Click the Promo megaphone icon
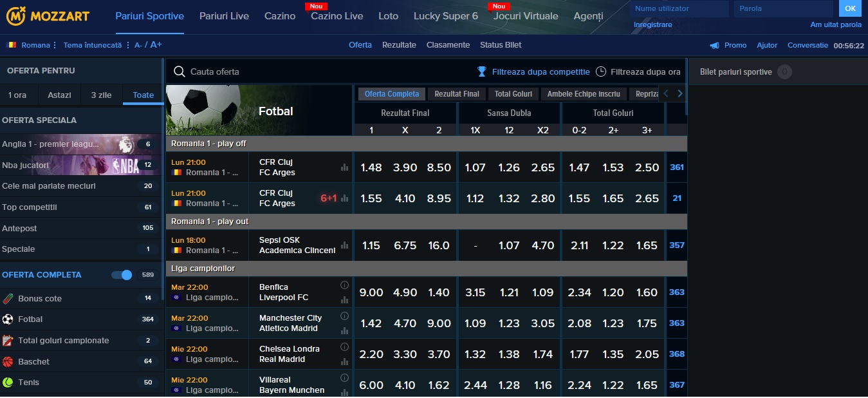 pos(714,46)
